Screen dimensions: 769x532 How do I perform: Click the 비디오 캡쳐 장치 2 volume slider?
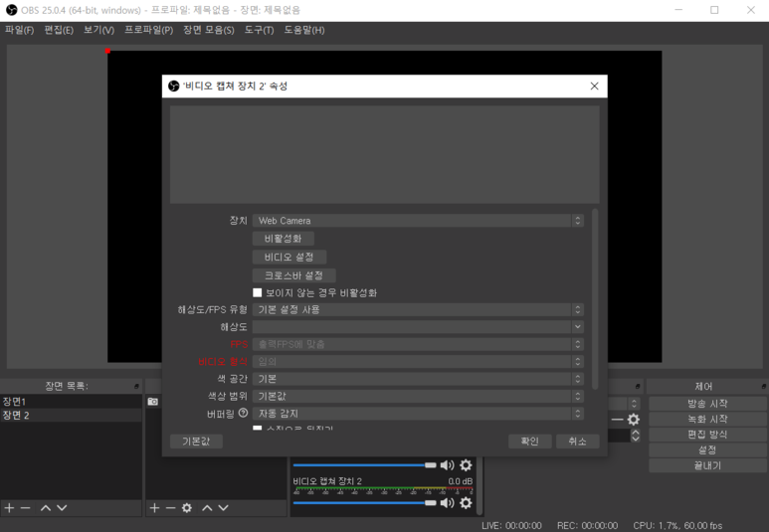(x=364, y=502)
